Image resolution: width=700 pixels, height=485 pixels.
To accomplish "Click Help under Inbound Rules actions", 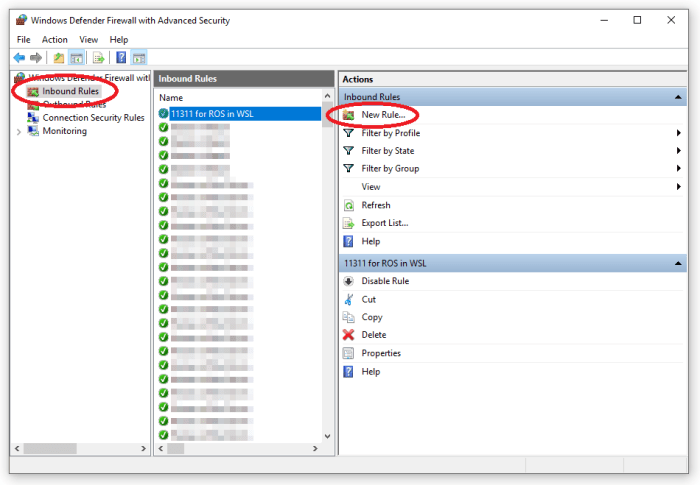I will [371, 241].
